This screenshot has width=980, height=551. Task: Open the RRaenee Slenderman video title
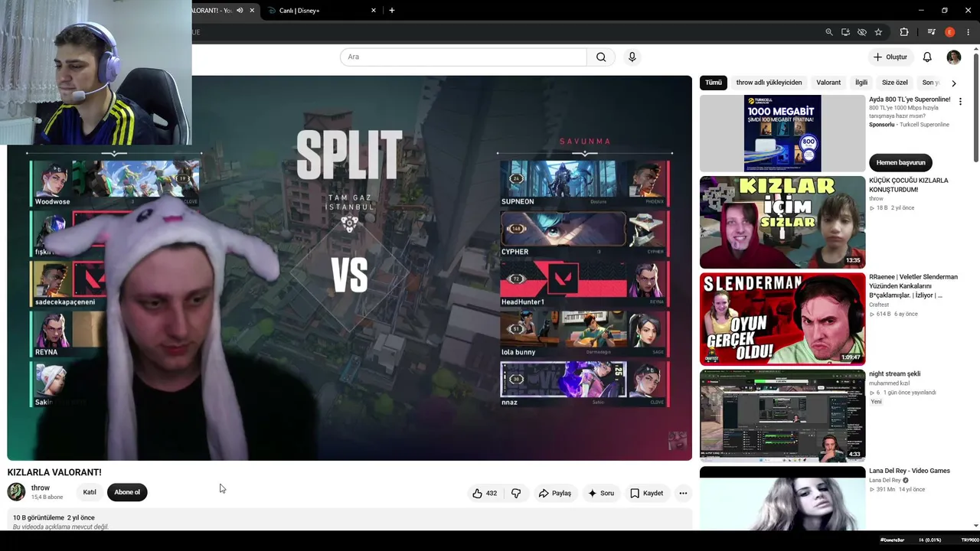913,285
